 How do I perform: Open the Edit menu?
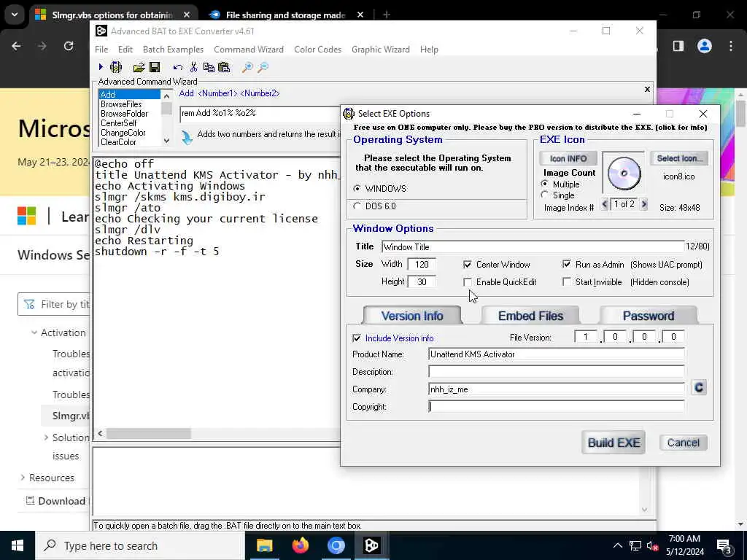pos(125,49)
